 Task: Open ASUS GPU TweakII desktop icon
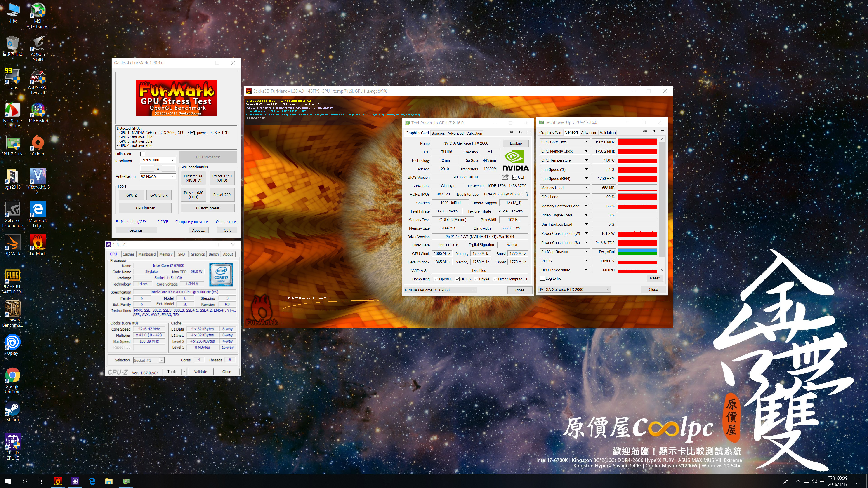tap(37, 82)
